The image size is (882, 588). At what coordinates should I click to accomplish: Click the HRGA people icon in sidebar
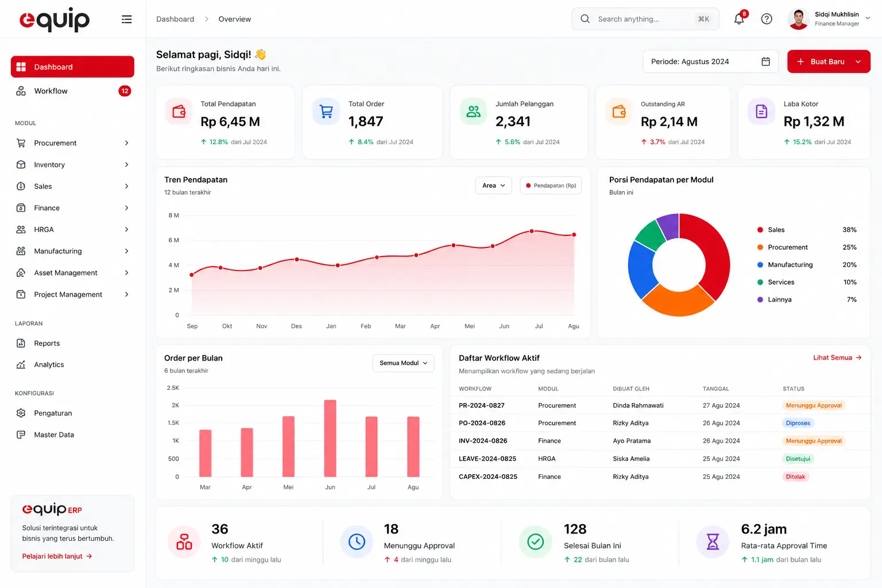[21, 230]
